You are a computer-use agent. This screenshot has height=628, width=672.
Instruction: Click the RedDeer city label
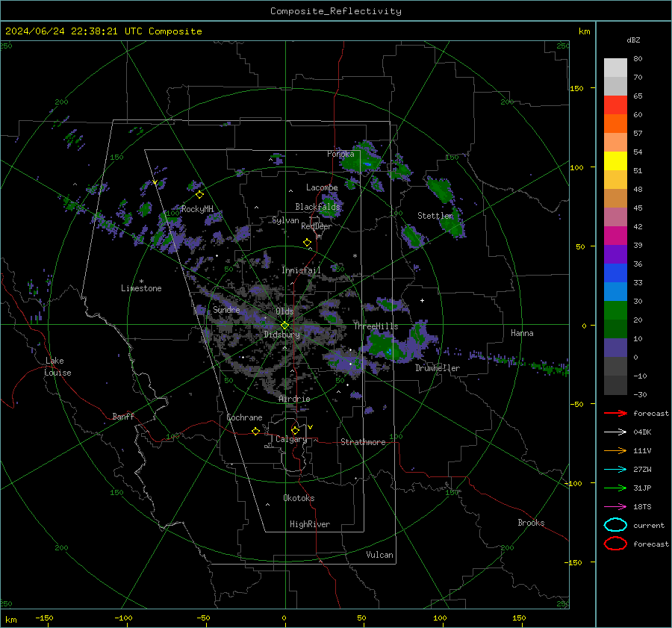(x=317, y=226)
